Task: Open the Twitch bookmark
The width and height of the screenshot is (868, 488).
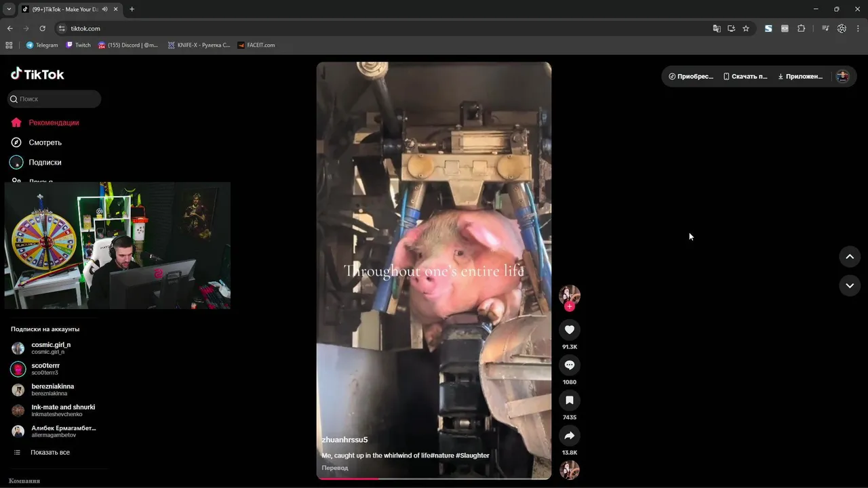Action: [x=79, y=45]
